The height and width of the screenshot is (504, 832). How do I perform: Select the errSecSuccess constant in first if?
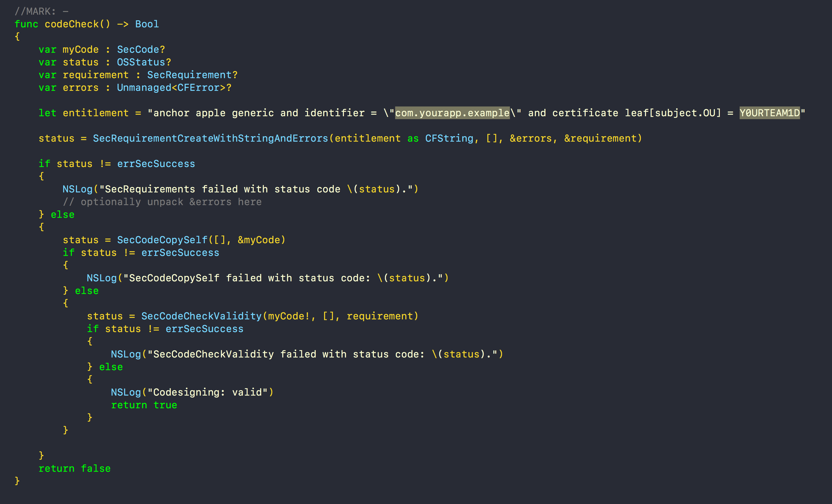[156, 163]
